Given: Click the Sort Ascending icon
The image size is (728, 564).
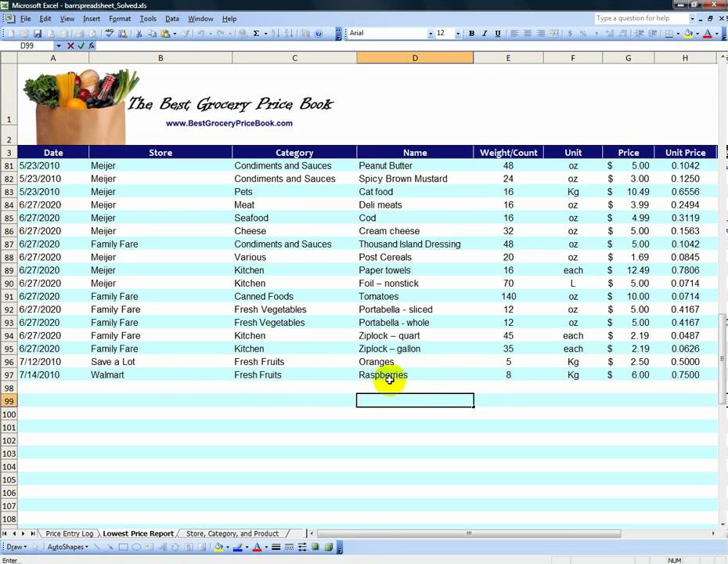Looking at the screenshot, I should pyautogui.click(x=276, y=34).
